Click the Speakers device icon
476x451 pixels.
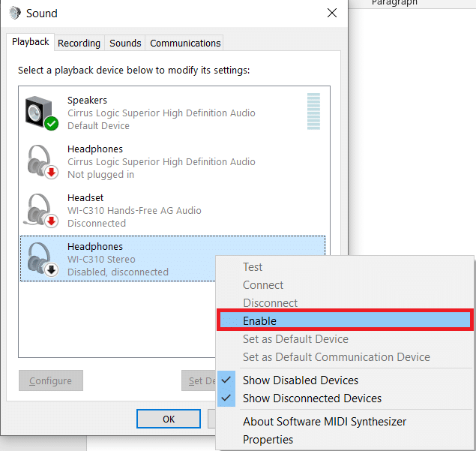[x=40, y=113]
